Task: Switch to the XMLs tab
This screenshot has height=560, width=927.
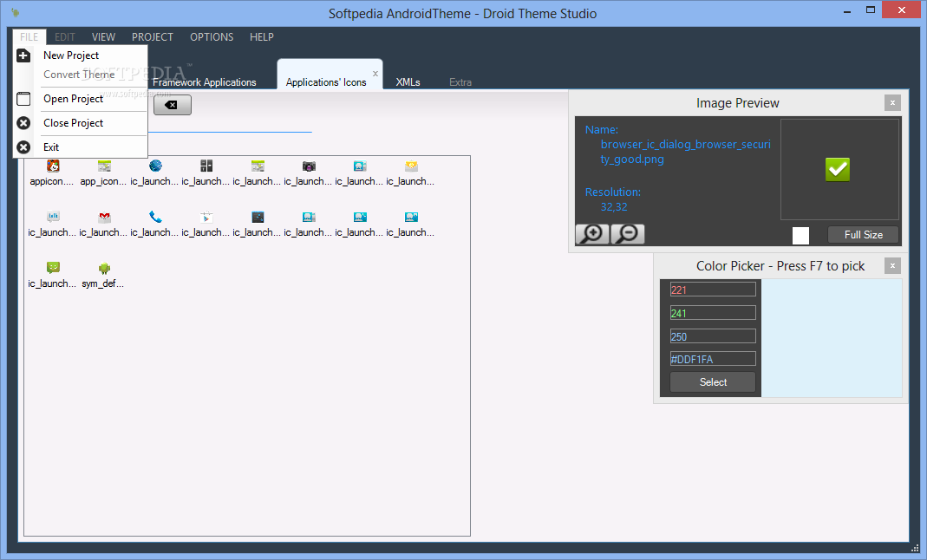Action: [408, 82]
